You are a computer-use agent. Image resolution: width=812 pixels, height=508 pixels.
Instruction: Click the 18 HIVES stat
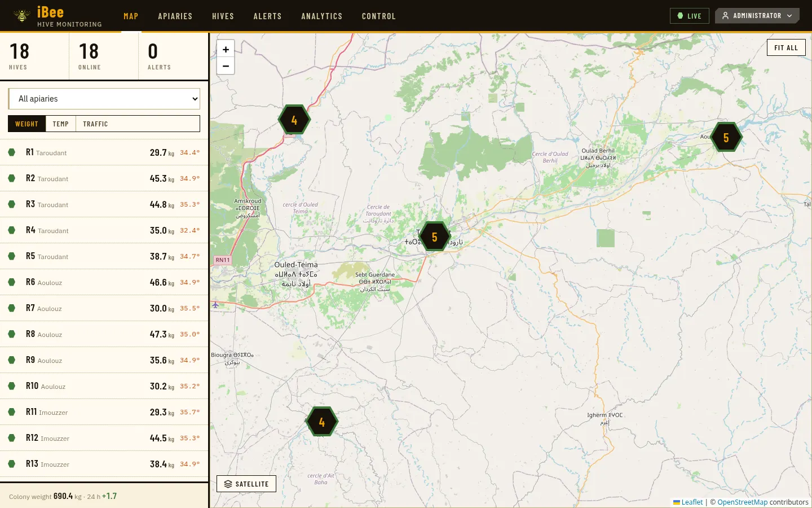34,56
